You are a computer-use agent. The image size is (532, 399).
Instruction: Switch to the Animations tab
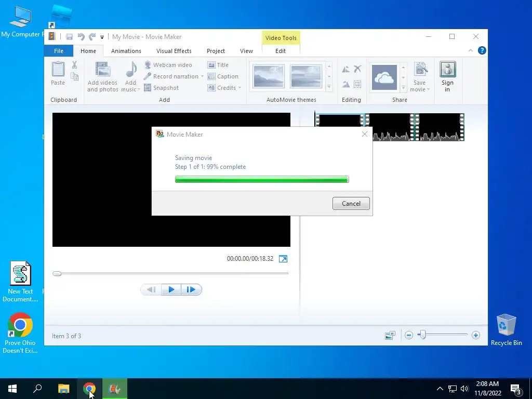(x=126, y=51)
